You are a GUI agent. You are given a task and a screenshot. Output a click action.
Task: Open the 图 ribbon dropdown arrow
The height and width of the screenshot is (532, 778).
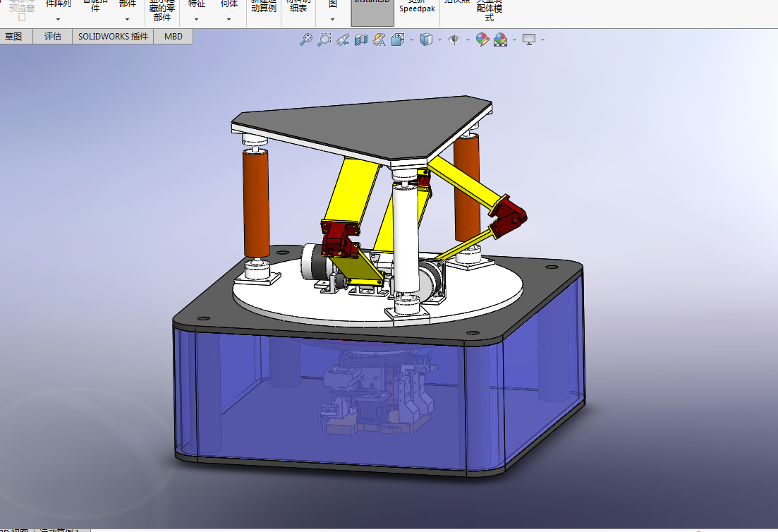(332, 19)
